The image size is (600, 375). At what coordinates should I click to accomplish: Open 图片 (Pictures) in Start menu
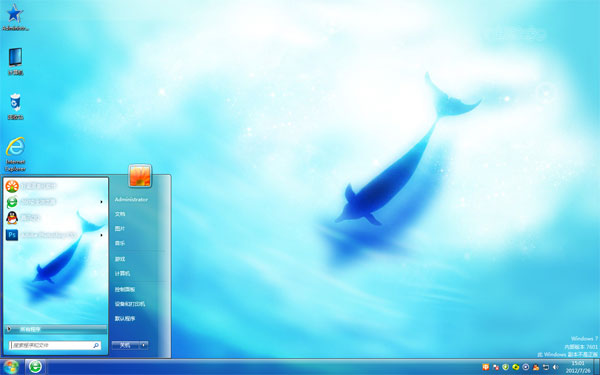(120, 228)
